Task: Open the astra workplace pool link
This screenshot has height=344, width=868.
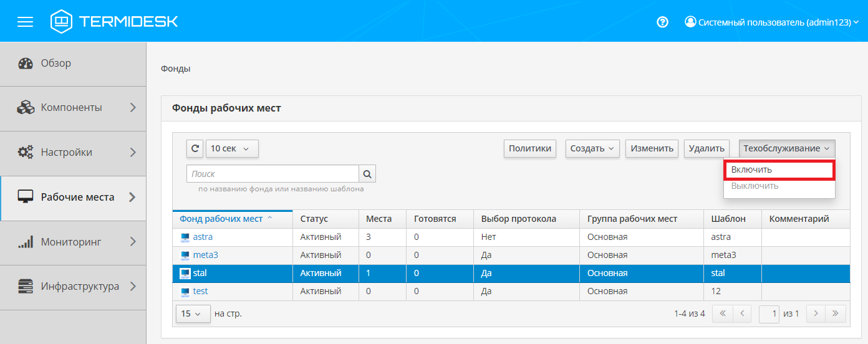Action: pyautogui.click(x=203, y=237)
